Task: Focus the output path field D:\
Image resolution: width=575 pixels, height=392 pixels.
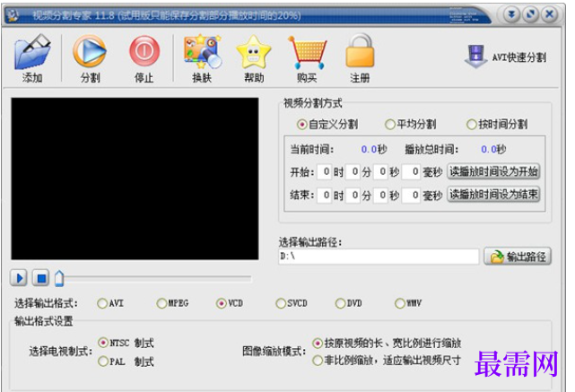Action: [x=379, y=257]
